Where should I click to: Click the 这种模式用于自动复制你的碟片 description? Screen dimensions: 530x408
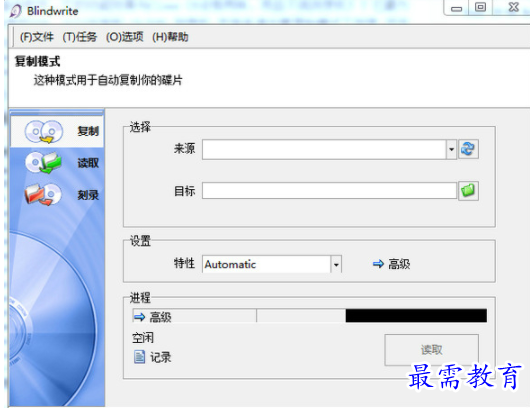(108, 80)
